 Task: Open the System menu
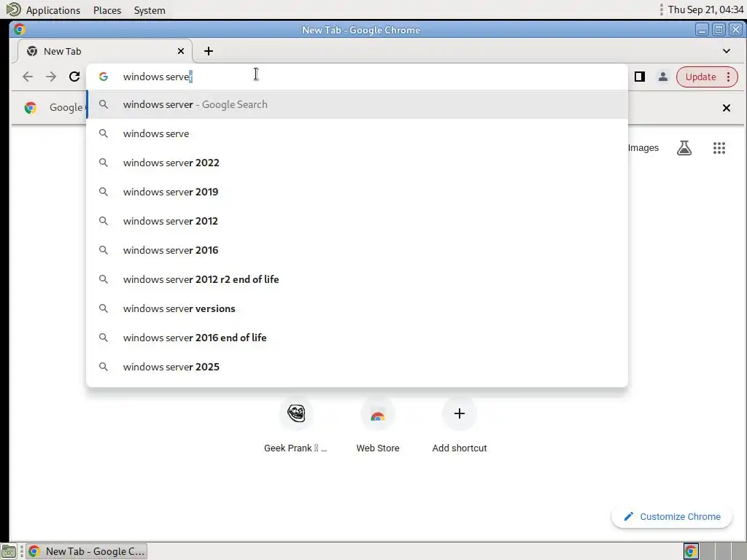coord(150,10)
